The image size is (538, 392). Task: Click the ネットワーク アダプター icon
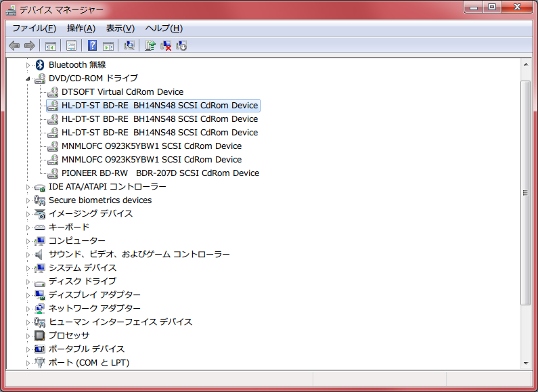[x=40, y=309]
